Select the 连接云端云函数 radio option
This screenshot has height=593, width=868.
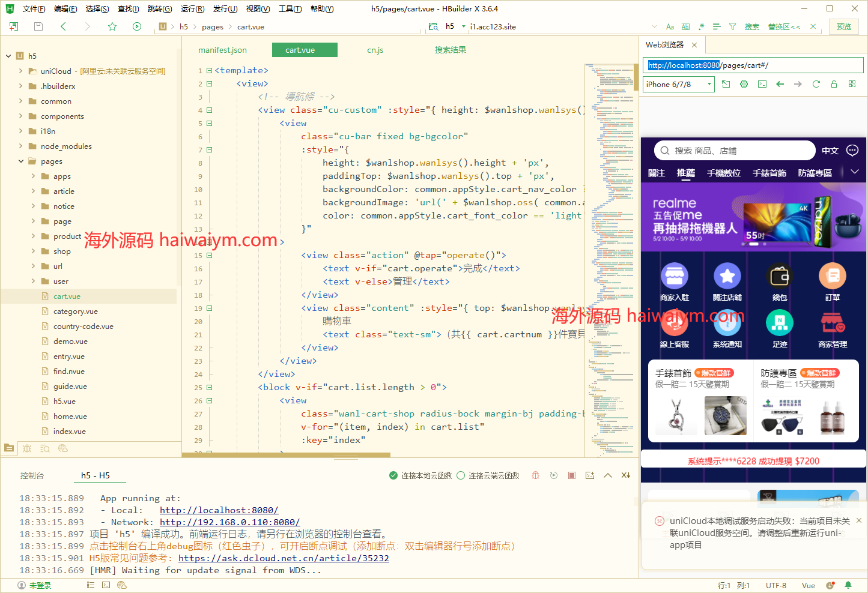pos(461,475)
